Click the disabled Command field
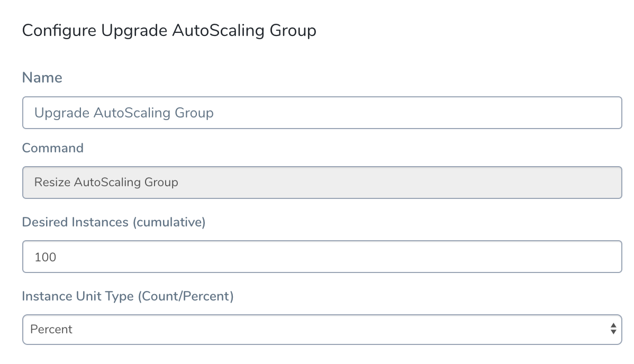 pos(322,183)
